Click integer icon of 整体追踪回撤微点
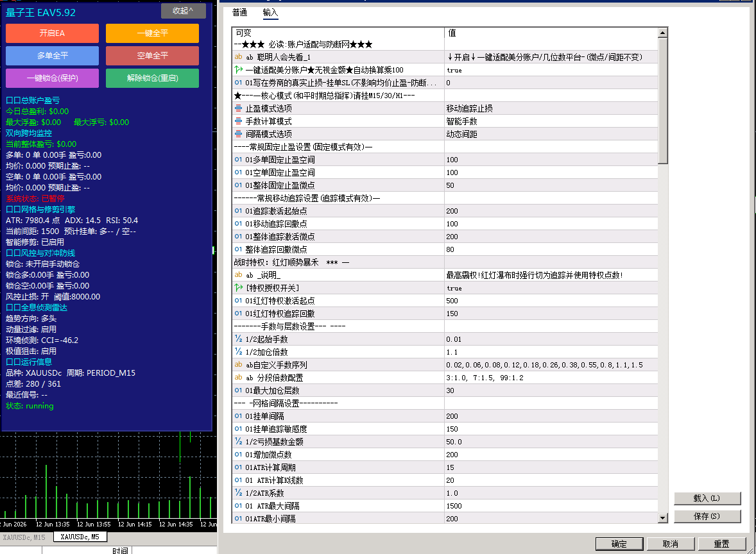756x554 pixels. pyautogui.click(x=238, y=249)
